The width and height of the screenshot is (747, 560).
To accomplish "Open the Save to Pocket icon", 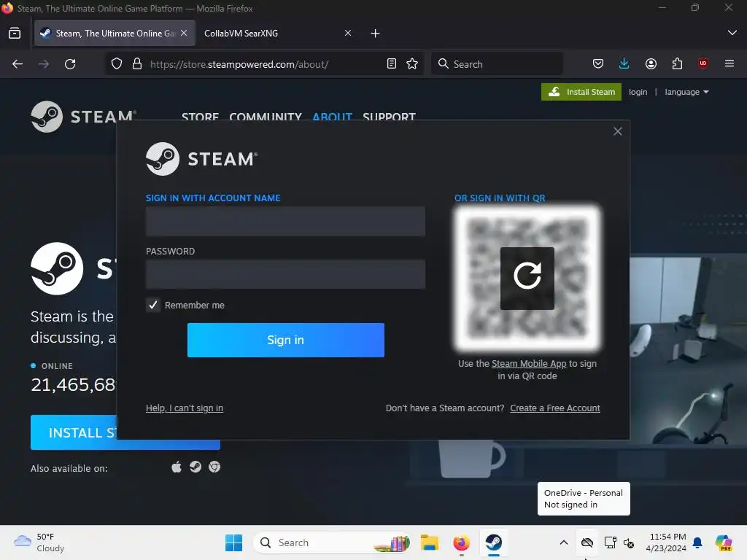I will tap(598, 64).
